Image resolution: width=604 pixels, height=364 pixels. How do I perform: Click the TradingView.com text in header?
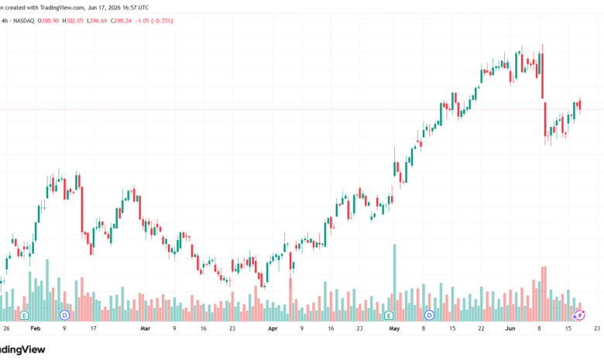pos(62,8)
